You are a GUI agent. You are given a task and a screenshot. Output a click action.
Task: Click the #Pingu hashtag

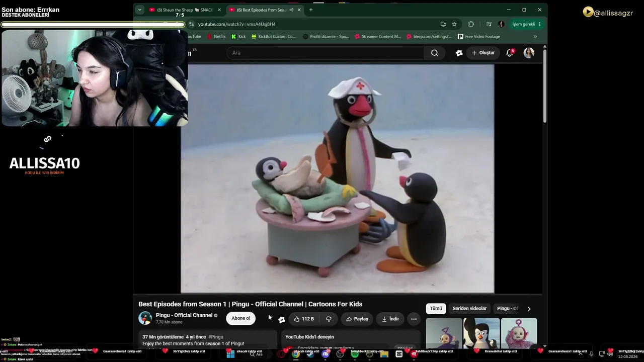[216, 337]
